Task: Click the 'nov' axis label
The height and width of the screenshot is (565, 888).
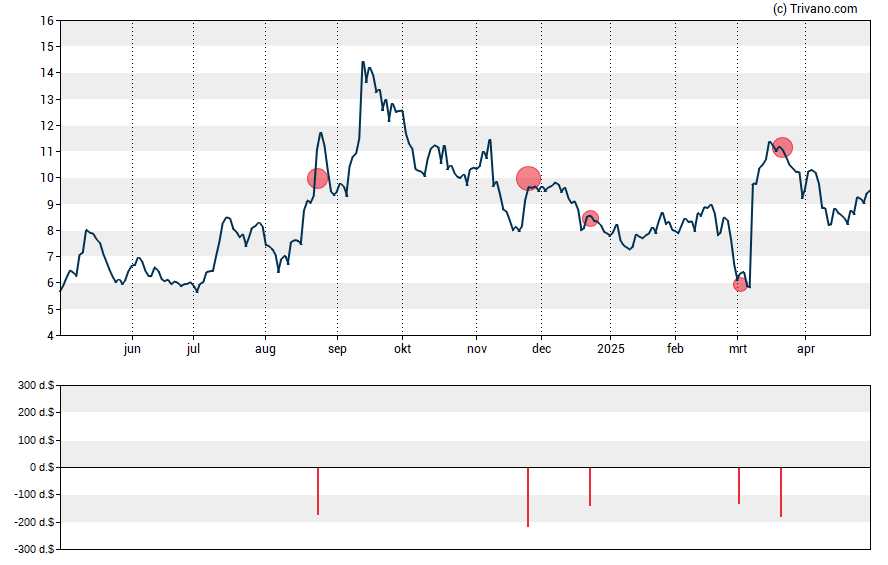Action: (x=477, y=349)
